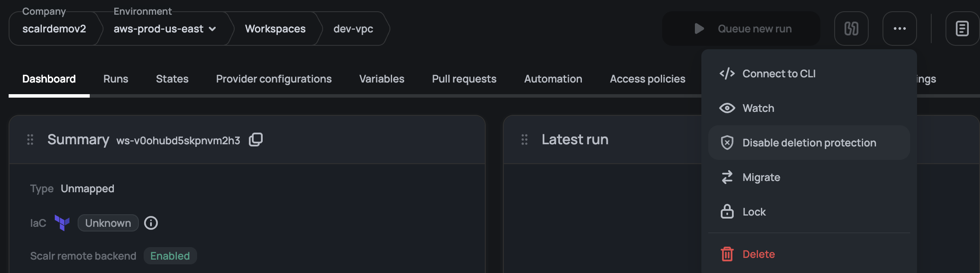Click the Unknown IaC version badge
Screen dimensions: 980x273
coord(108,223)
